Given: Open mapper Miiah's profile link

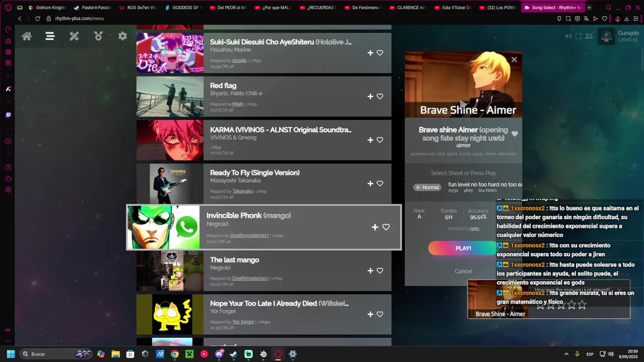Looking at the screenshot, I should pos(237,104).
